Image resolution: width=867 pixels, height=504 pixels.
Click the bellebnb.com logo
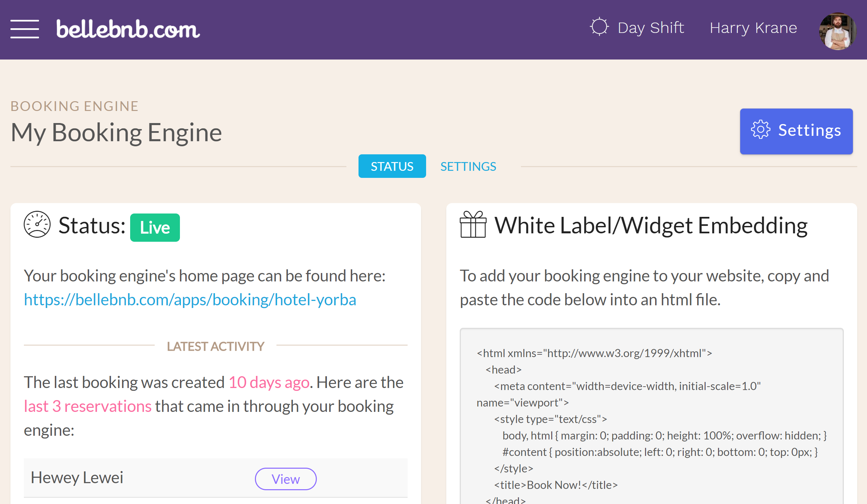tap(128, 29)
